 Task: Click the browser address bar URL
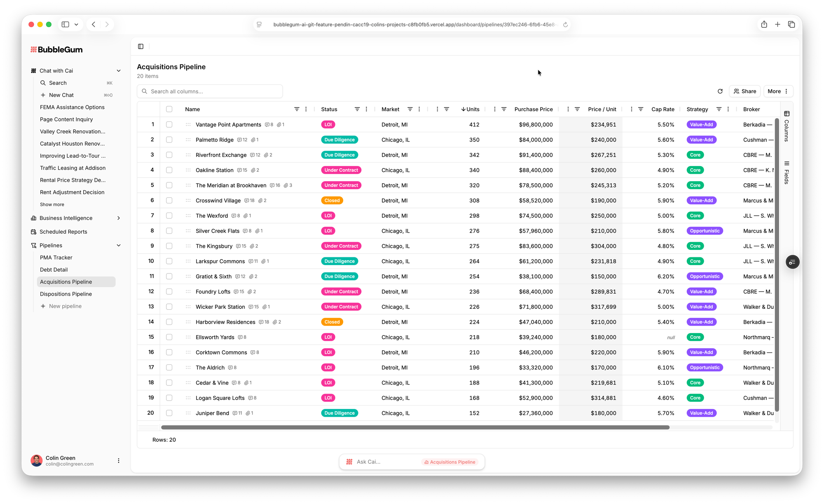click(x=415, y=24)
